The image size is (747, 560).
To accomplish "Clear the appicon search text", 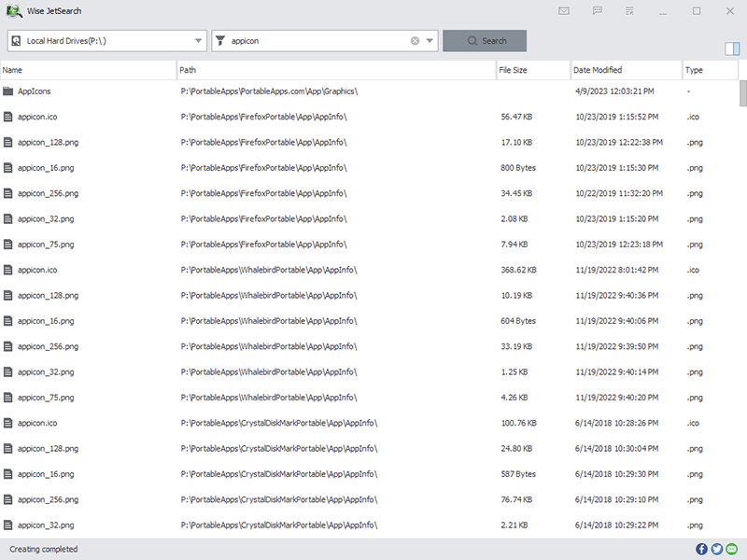I will point(415,41).
